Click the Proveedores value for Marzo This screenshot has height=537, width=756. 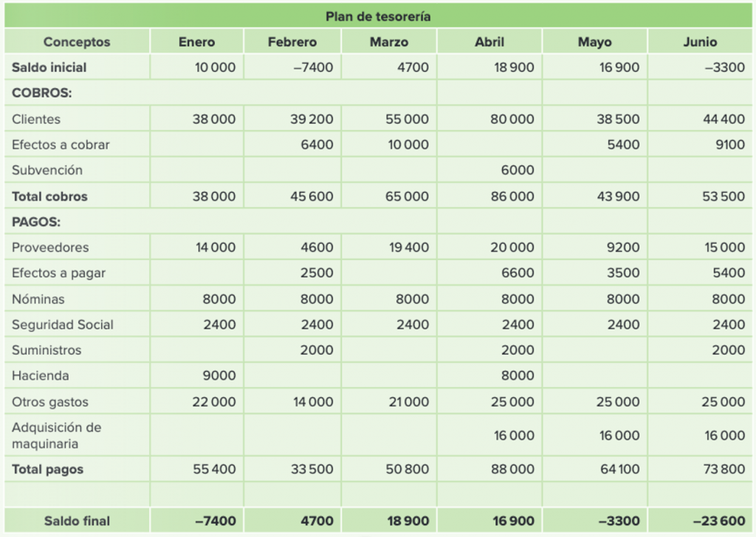point(408,247)
